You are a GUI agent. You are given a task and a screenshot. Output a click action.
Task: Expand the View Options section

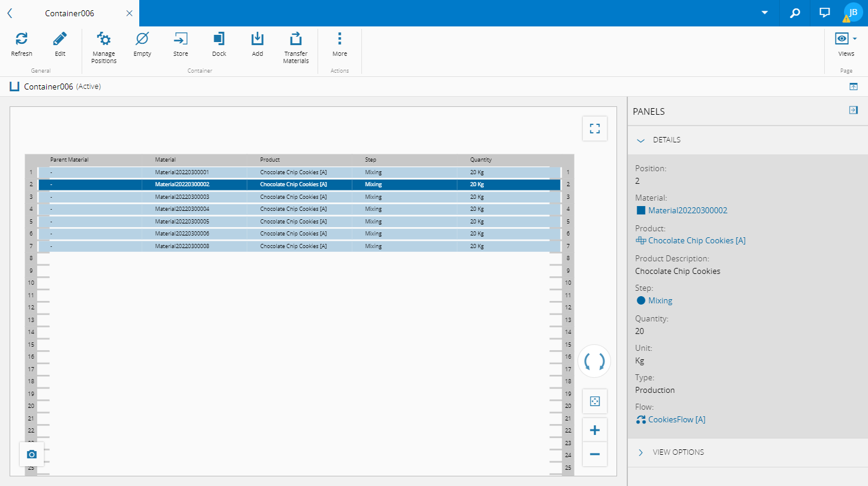640,452
